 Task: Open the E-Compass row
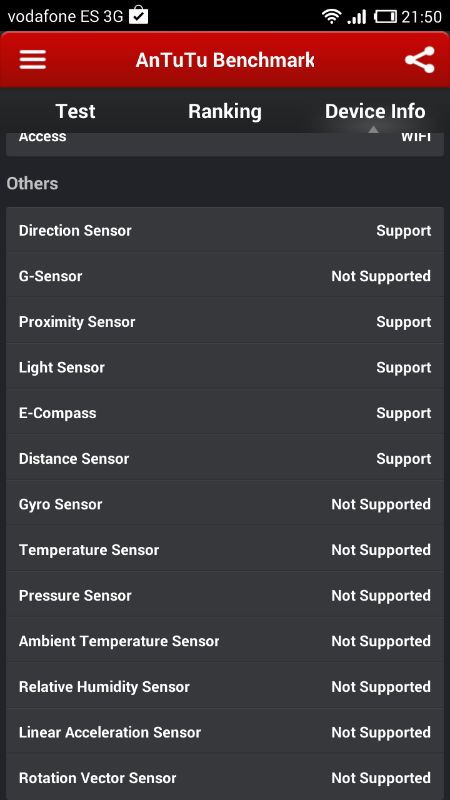coord(225,413)
